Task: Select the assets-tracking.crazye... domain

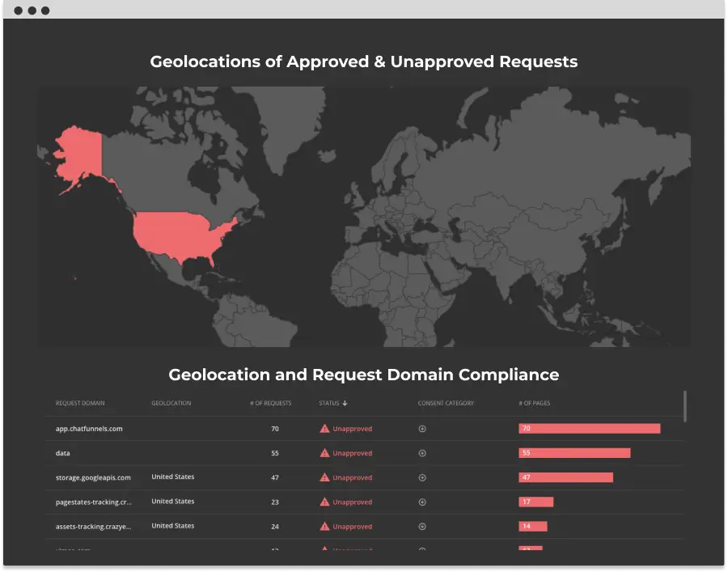Action: (93, 527)
